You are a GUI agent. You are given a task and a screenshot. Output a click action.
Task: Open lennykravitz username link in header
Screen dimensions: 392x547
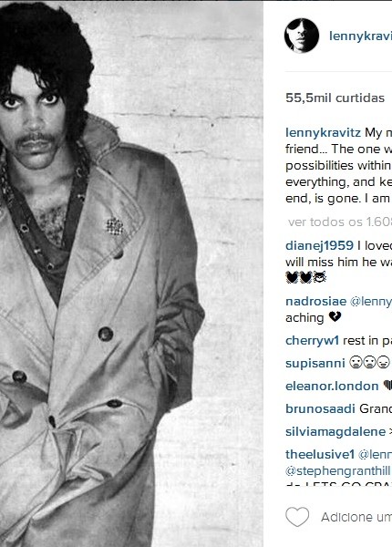point(360,36)
